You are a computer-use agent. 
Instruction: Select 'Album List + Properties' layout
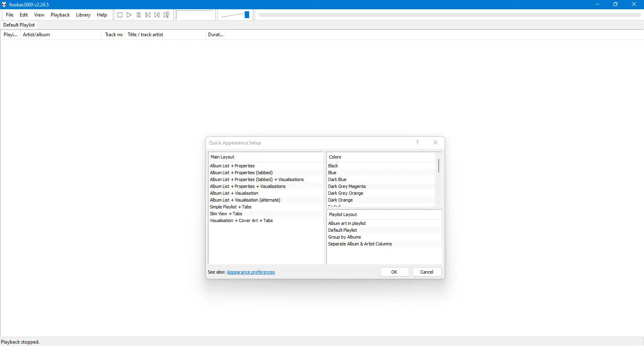pyautogui.click(x=266, y=166)
